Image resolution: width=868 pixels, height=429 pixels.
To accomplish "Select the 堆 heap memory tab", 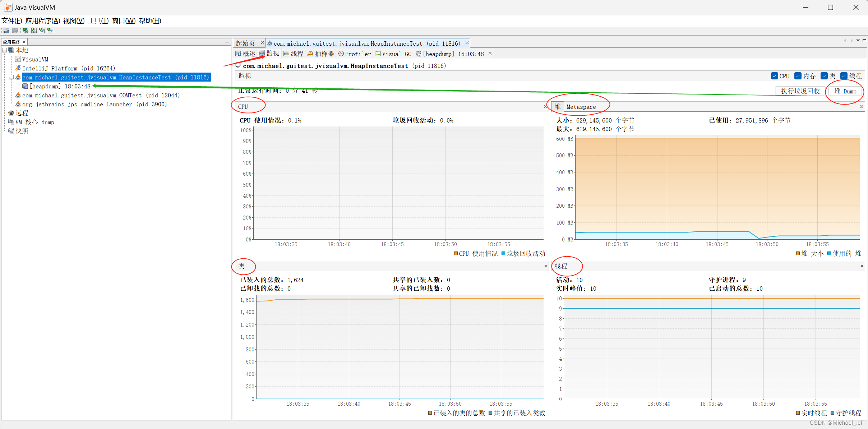I will 558,107.
